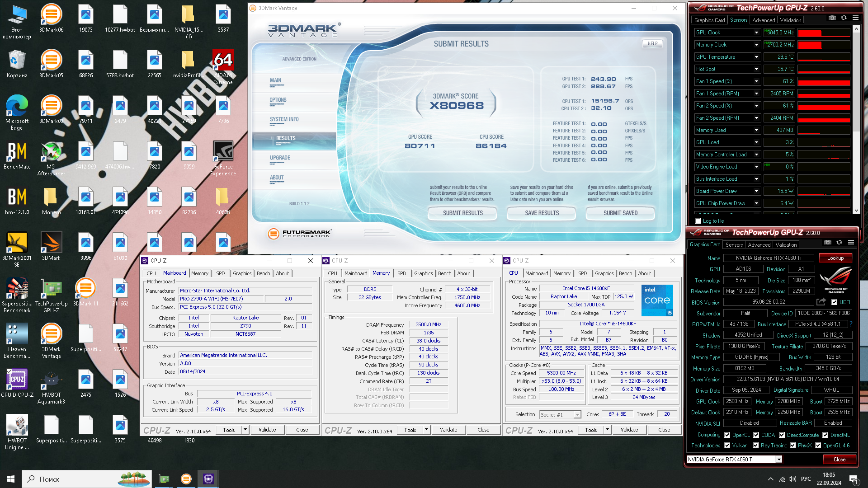Open Tools dropdown arrow in Mainboard CPU-Z
Image resolution: width=868 pixels, height=488 pixels.
click(x=245, y=430)
